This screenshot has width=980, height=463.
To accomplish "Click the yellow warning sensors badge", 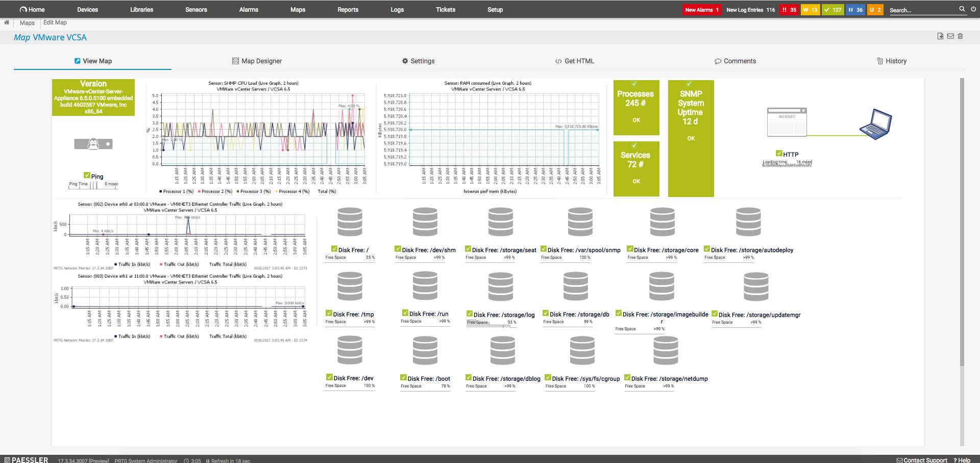I will [810, 10].
